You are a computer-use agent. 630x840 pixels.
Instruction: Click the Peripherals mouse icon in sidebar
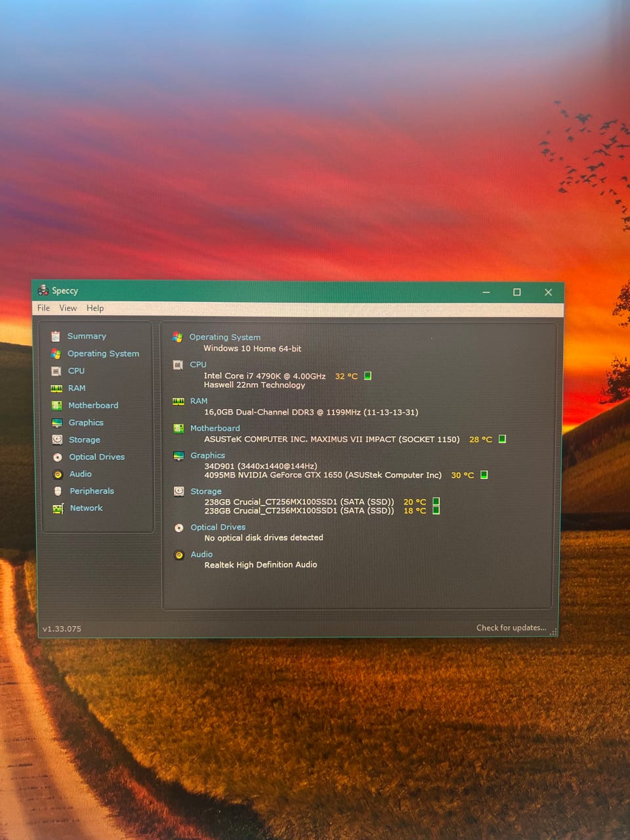tap(58, 491)
